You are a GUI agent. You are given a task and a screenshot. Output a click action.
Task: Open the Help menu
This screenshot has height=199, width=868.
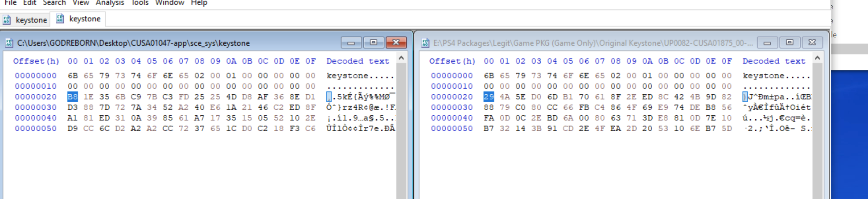point(199,3)
